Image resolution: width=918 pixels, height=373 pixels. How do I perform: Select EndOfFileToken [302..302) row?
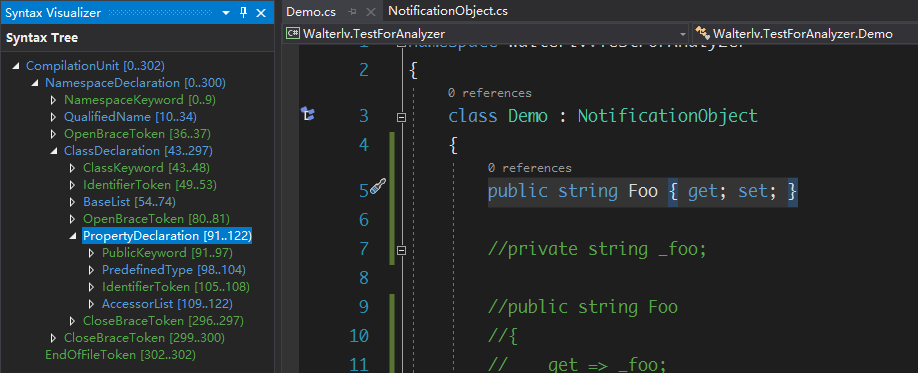pyautogui.click(x=121, y=355)
